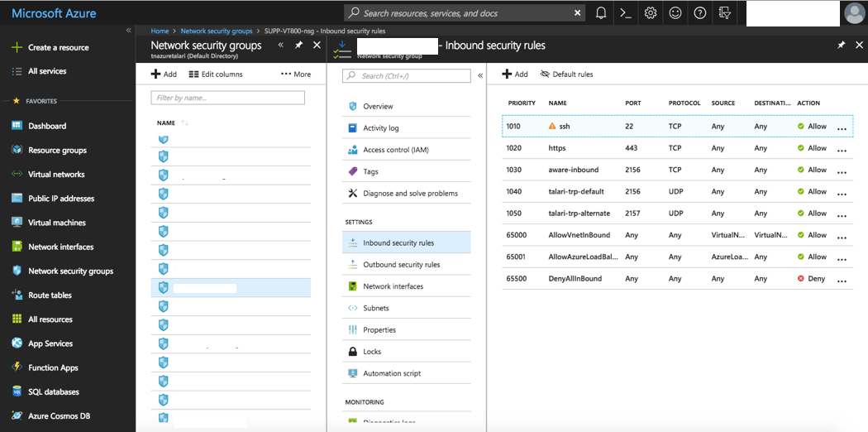
Task: Open the help question mark icon
Action: [700, 12]
